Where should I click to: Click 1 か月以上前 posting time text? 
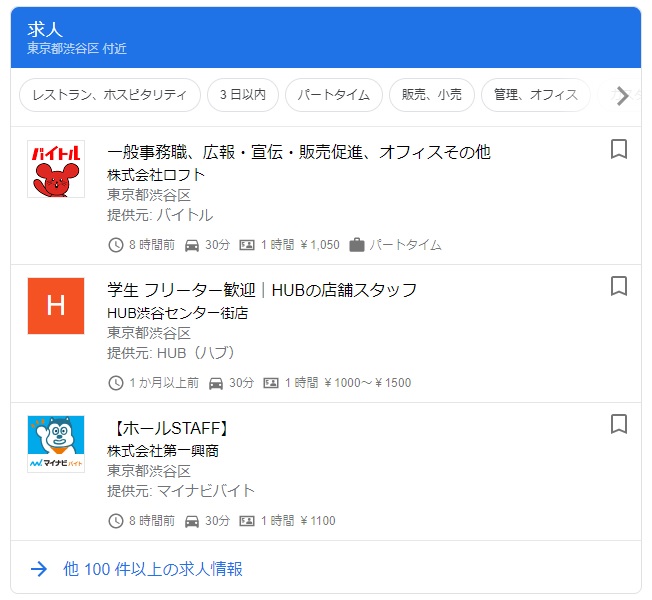164,383
